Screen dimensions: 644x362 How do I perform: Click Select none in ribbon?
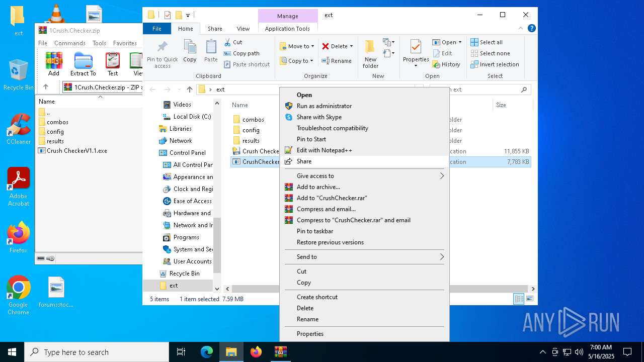click(x=490, y=53)
